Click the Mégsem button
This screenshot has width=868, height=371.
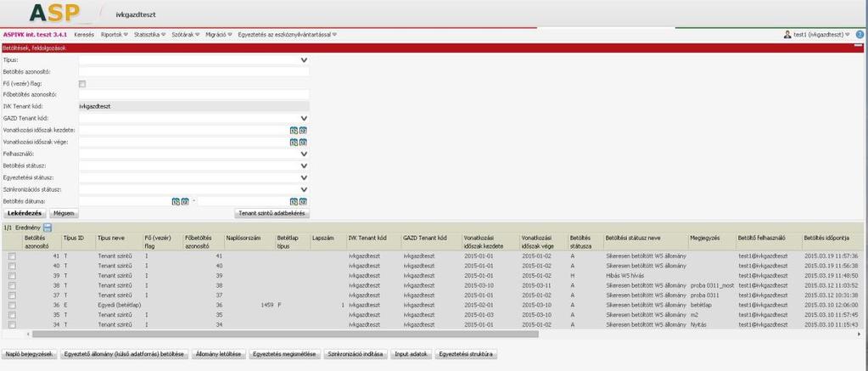pos(64,213)
